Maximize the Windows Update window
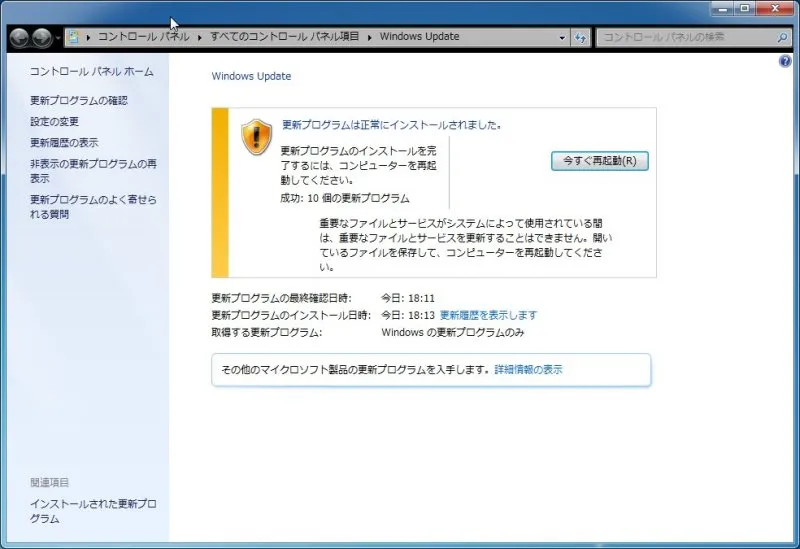The height and width of the screenshot is (549, 800). pyautogui.click(x=745, y=8)
